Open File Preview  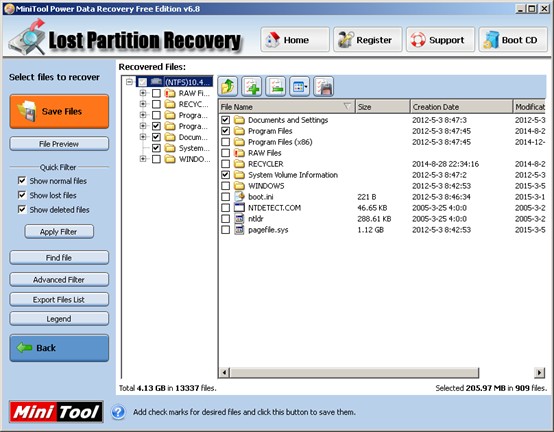pyautogui.click(x=59, y=144)
